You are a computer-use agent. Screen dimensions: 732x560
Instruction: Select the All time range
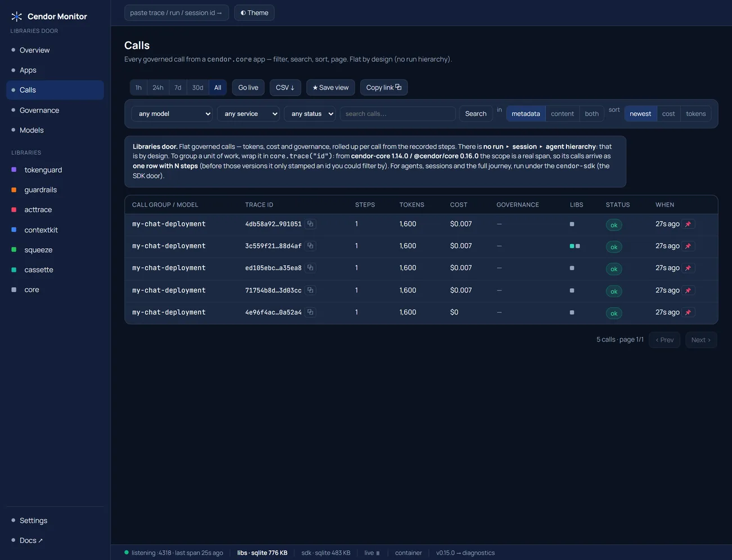point(218,87)
